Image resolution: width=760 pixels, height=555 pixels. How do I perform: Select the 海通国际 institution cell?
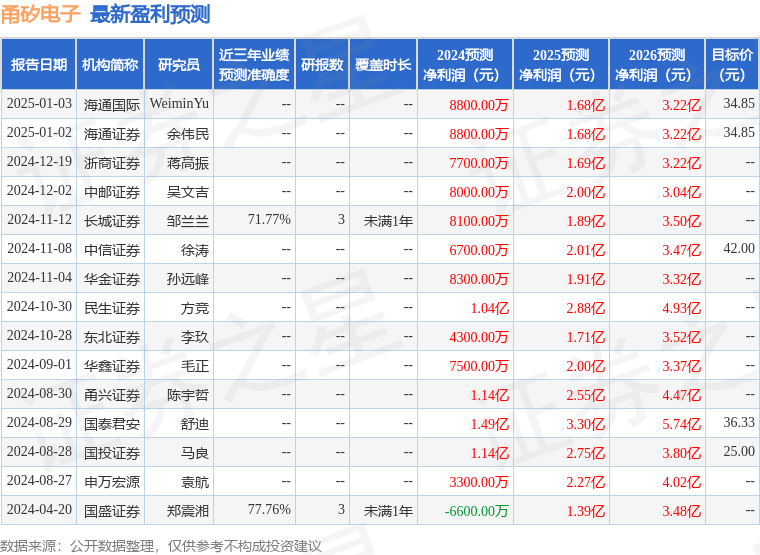point(112,105)
